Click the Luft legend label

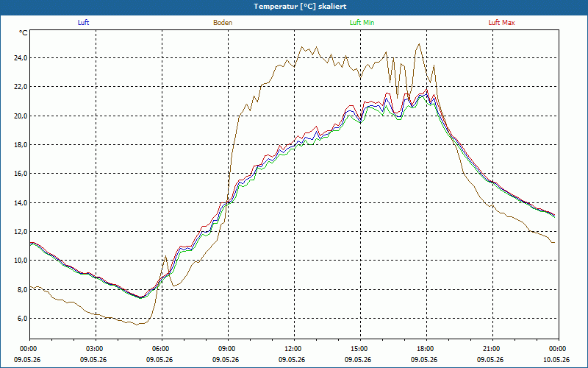pos(83,23)
